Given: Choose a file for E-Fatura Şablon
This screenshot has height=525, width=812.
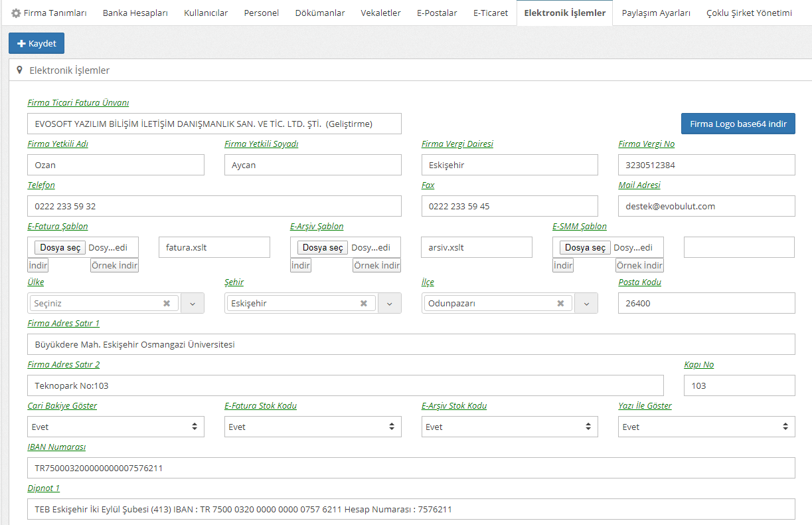Looking at the screenshot, I should 60,247.
